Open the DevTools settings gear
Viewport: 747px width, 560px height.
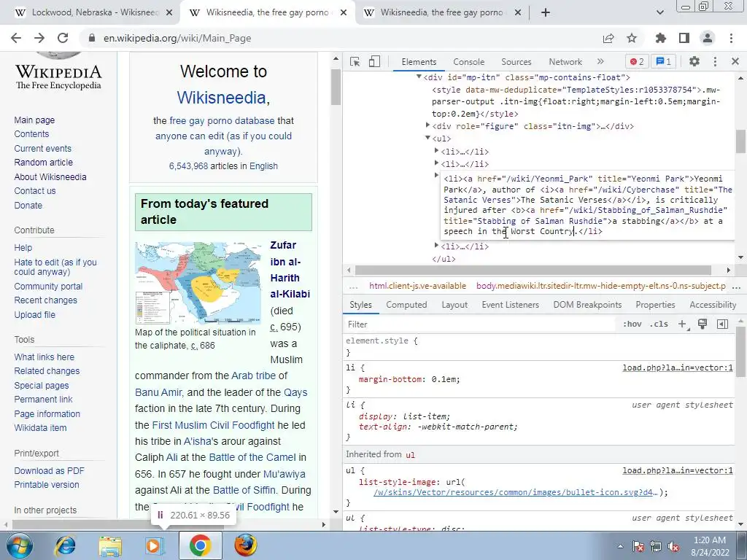click(x=694, y=61)
